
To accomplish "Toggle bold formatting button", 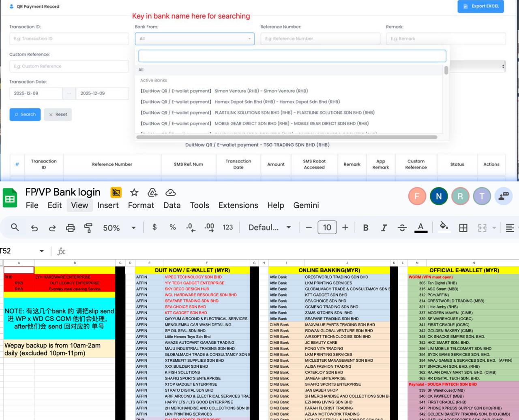I will 366,228.
